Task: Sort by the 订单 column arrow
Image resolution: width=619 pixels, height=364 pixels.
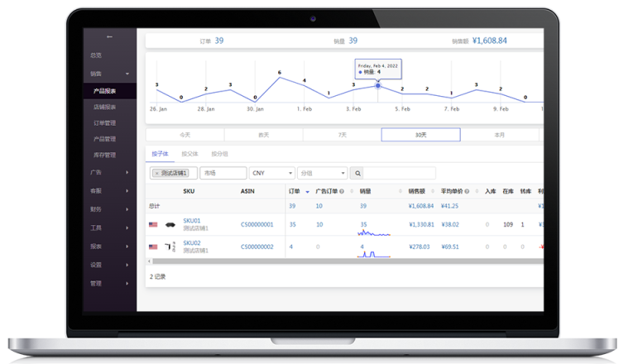Action: tap(308, 191)
